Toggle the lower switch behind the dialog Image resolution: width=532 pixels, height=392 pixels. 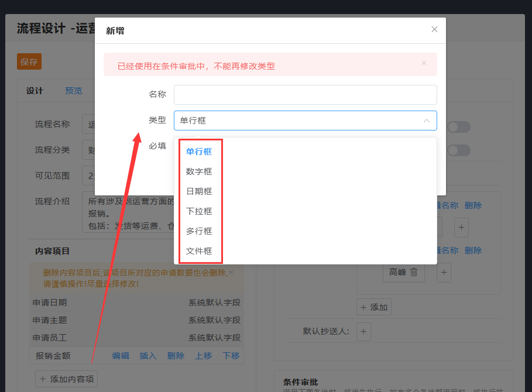click(x=459, y=150)
